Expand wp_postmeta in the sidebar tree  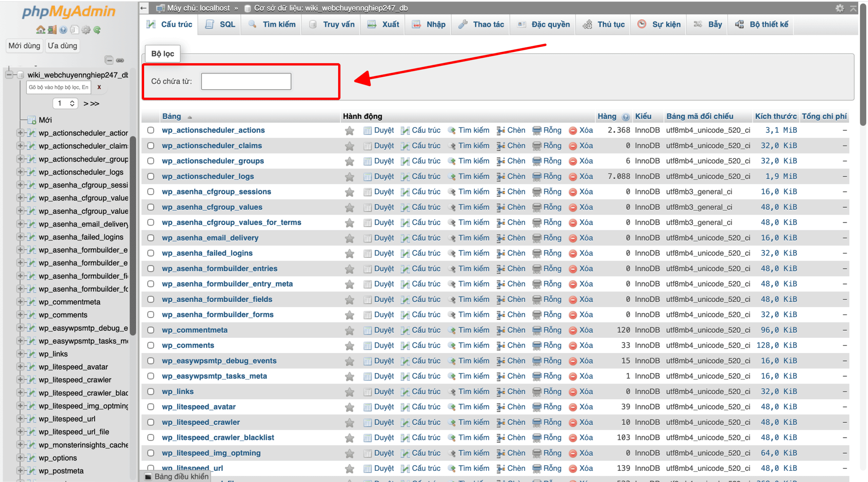coord(20,470)
